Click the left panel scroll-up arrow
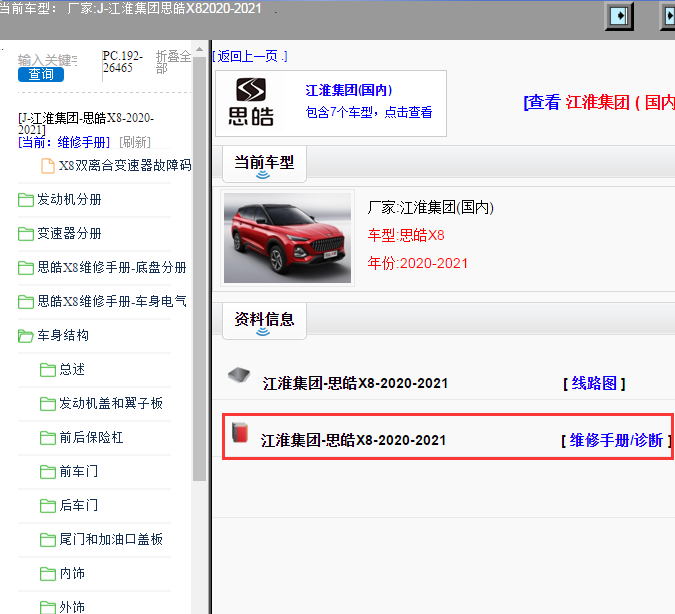 click(x=199, y=50)
